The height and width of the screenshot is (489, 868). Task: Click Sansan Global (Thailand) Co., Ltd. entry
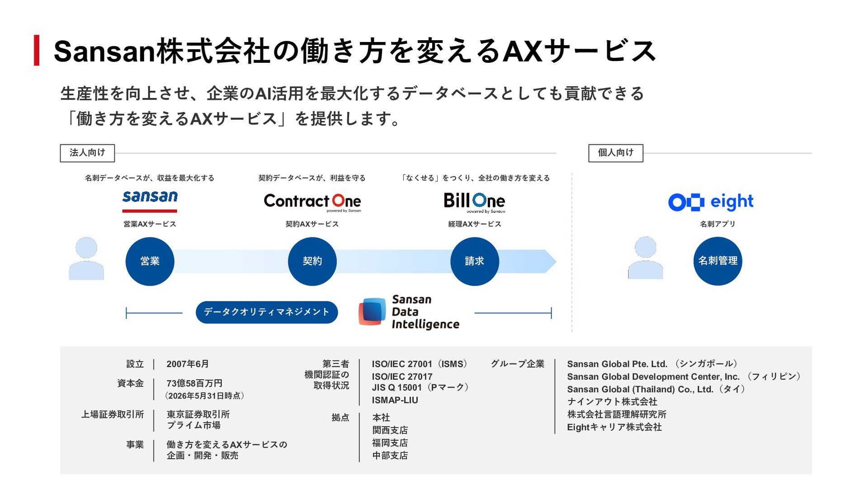point(657,390)
